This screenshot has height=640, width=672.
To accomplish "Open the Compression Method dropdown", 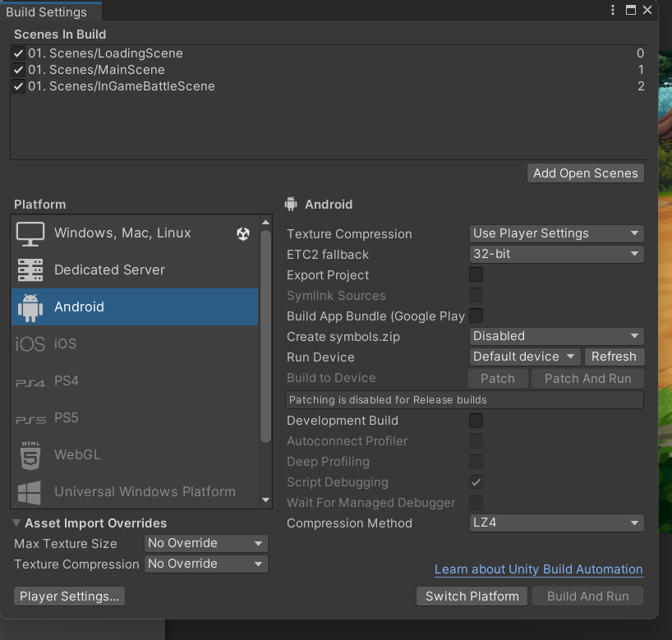I will 556,523.
